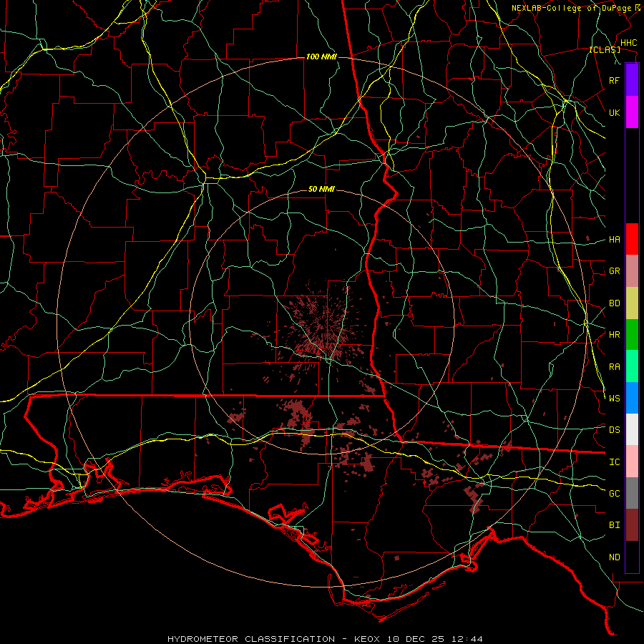This screenshot has height=644, width=644.
Task: Click the BI legend label
Action: point(614,525)
